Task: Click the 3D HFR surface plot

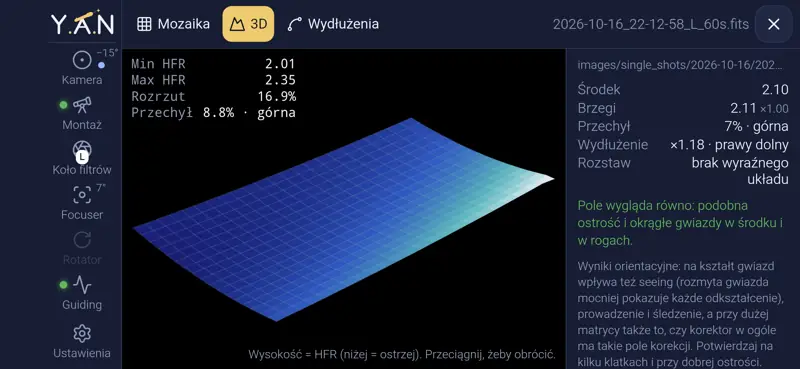Action: pyautogui.click(x=343, y=219)
